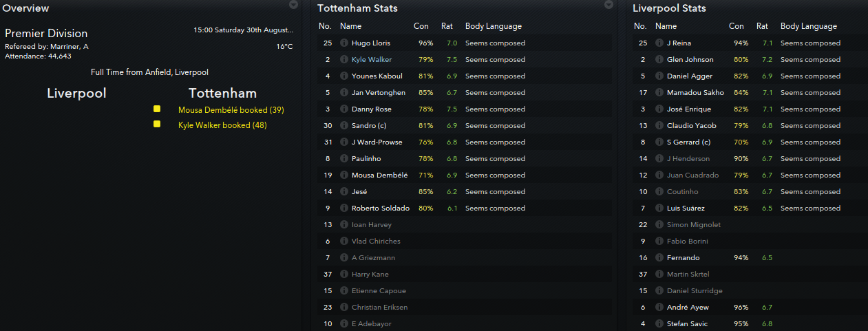The height and width of the screenshot is (331, 868).
Task: Open the Overview panel dropdown arrow
Action: [294, 5]
